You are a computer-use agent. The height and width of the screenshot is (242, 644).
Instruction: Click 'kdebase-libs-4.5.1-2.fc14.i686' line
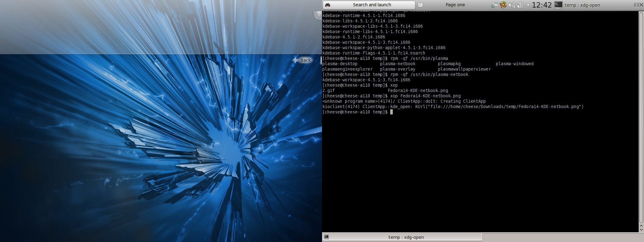[x=360, y=21]
